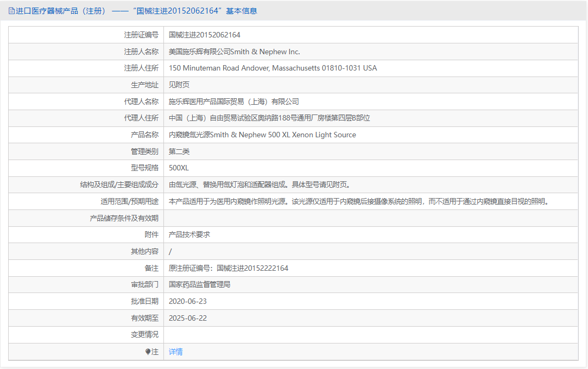Viewport: 588px width, 369px height.
Task: Click the 结构及组成/主要组成成分 label
Action: pos(119,184)
